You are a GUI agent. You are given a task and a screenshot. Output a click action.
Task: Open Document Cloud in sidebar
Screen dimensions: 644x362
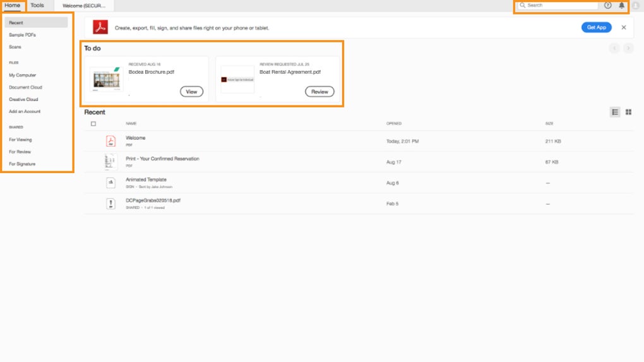click(25, 87)
